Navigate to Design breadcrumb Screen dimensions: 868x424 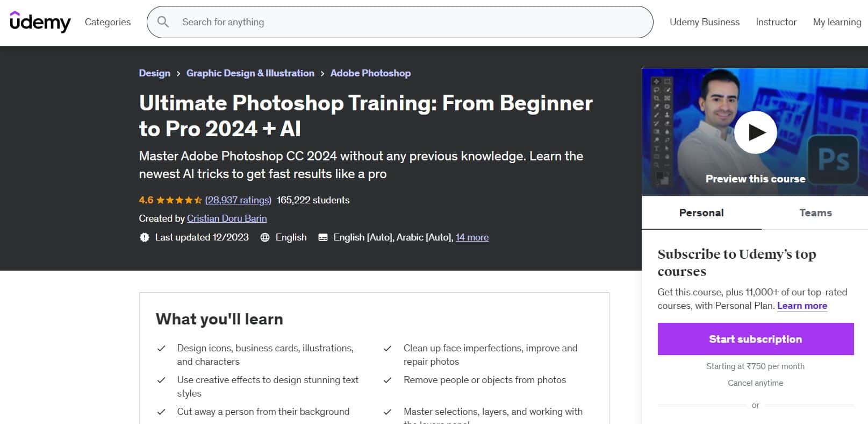click(155, 73)
